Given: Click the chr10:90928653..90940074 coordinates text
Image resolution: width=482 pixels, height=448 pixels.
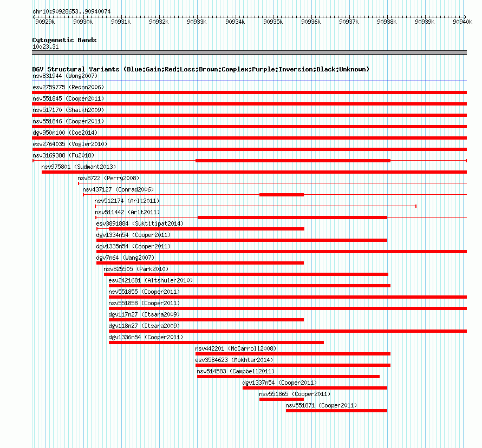Looking at the screenshot, I should pos(71,11).
